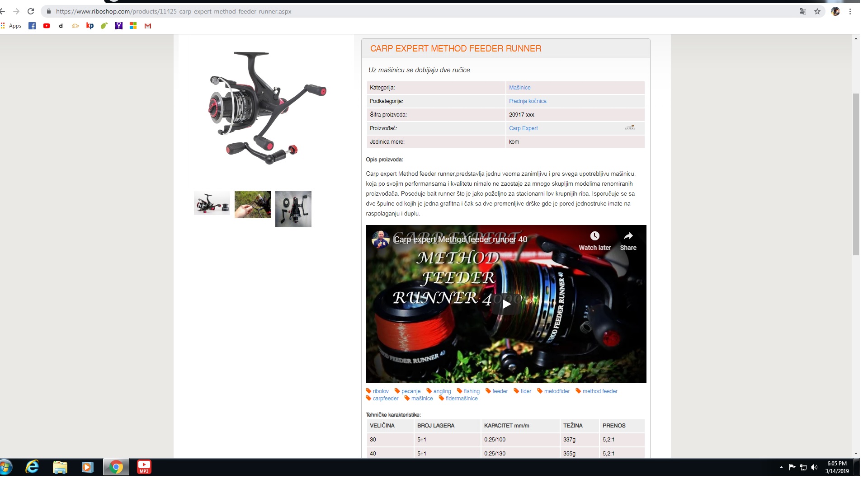Click Watch later on the video
868x488 pixels.
pos(595,241)
